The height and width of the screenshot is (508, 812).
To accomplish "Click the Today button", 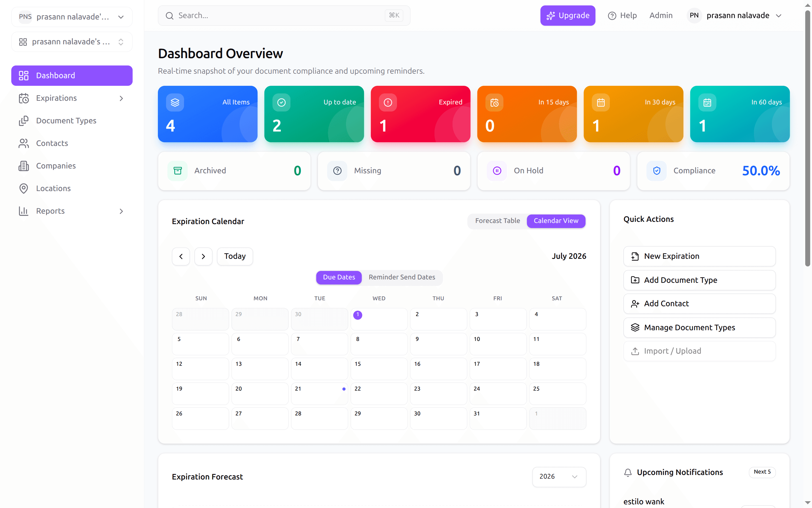I will pyautogui.click(x=235, y=256).
